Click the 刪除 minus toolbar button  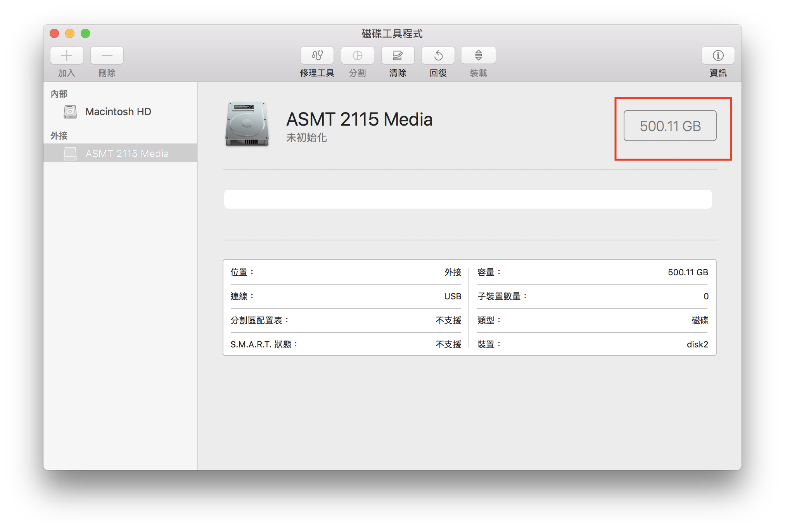(107, 55)
